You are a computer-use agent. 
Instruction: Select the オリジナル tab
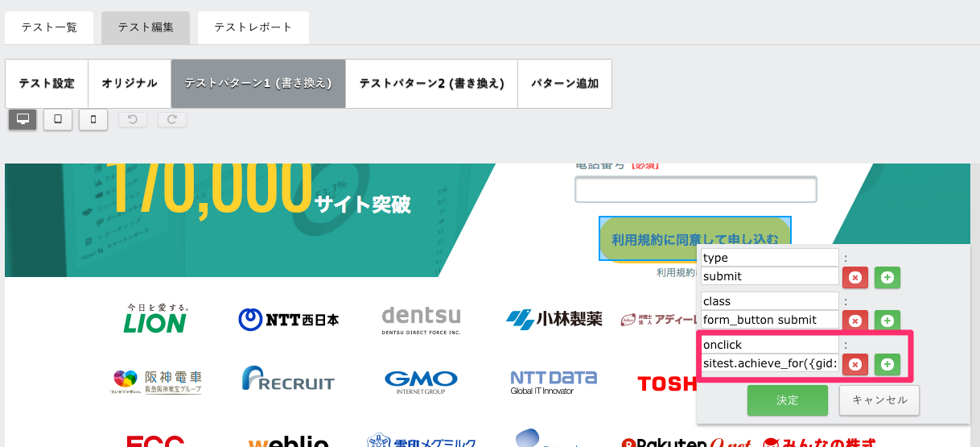[x=130, y=84]
